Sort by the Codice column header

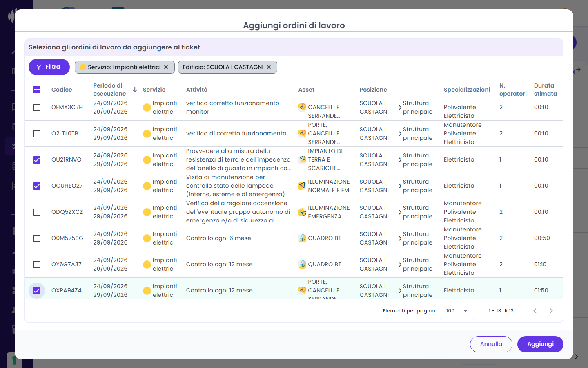click(62, 90)
